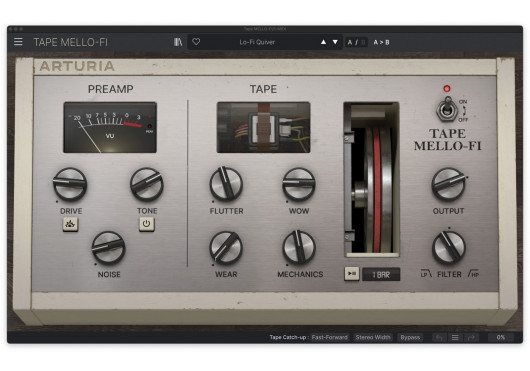The width and height of the screenshot is (530, 371).
Task: Click the 0% CPU meter
Action: 501,337
